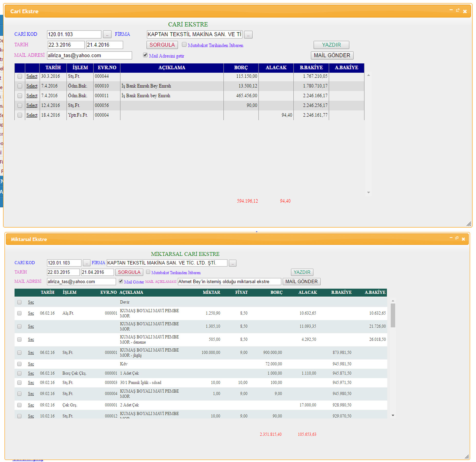The width and height of the screenshot is (476, 462).
Task: Minimize the Cari Ekstre window
Action: [x=451, y=10]
